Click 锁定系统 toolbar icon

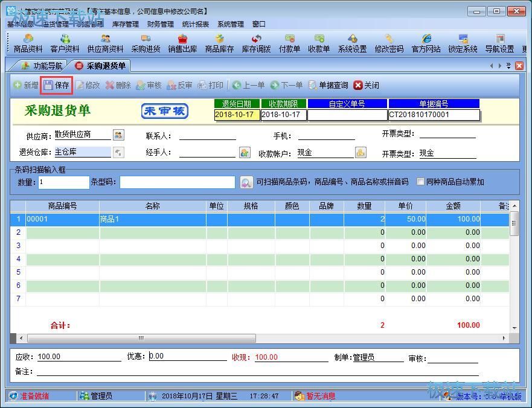463,43
